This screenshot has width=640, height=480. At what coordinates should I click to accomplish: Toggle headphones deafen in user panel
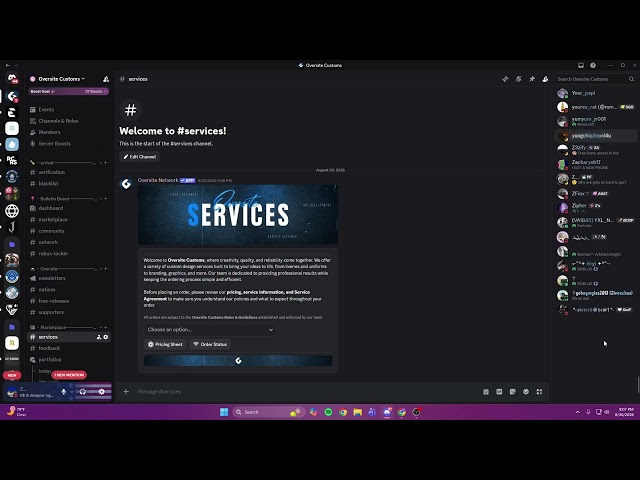pyautogui.click(x=83, y=392)
